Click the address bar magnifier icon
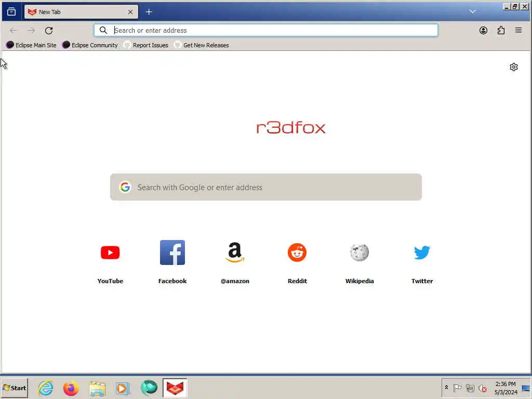This screenshot has width=532, height=399. click(x=103, y=30)
